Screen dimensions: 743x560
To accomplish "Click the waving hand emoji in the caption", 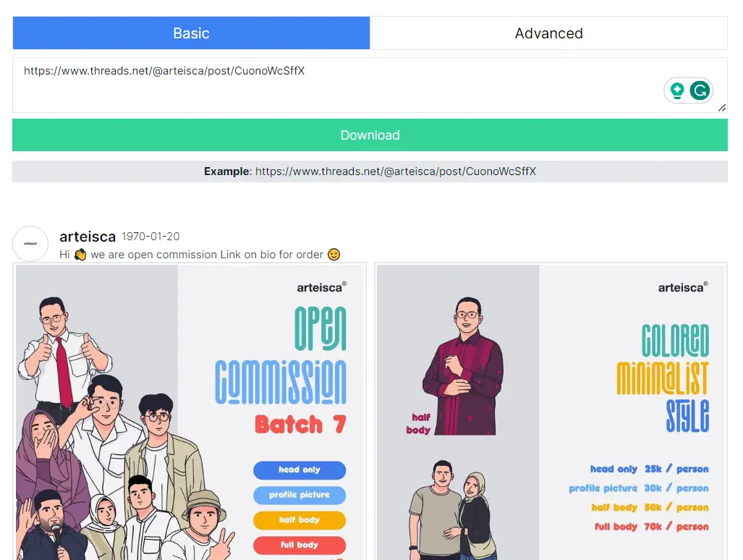I will pos(80,255).
